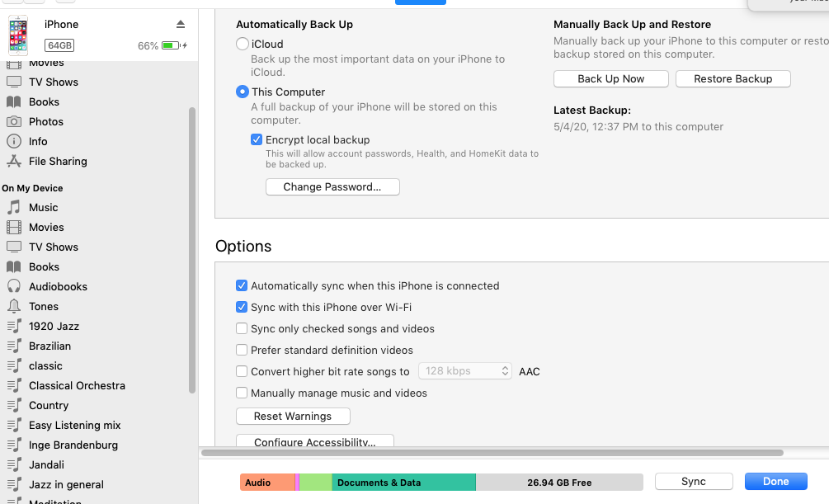The height and width of the screenshot is (504, 829).
Task: Uncheck Encrypt local backup
Action: pos(257,140)
